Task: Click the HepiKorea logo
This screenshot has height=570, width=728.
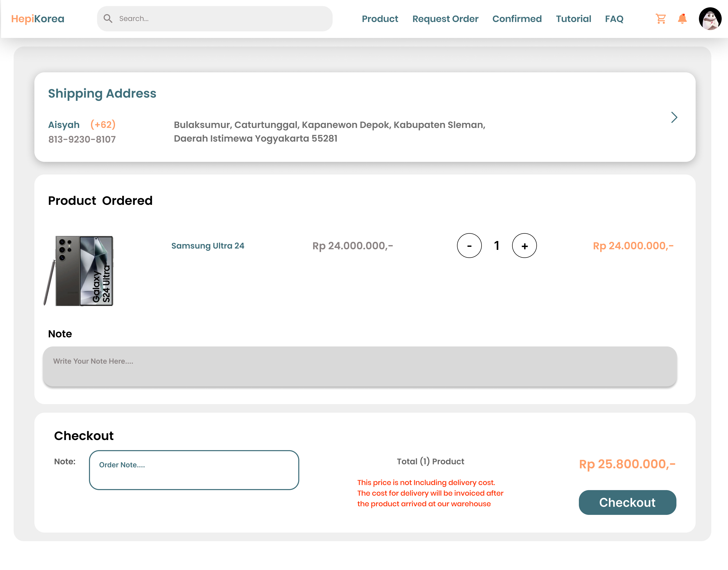Action: pos(37,18)
